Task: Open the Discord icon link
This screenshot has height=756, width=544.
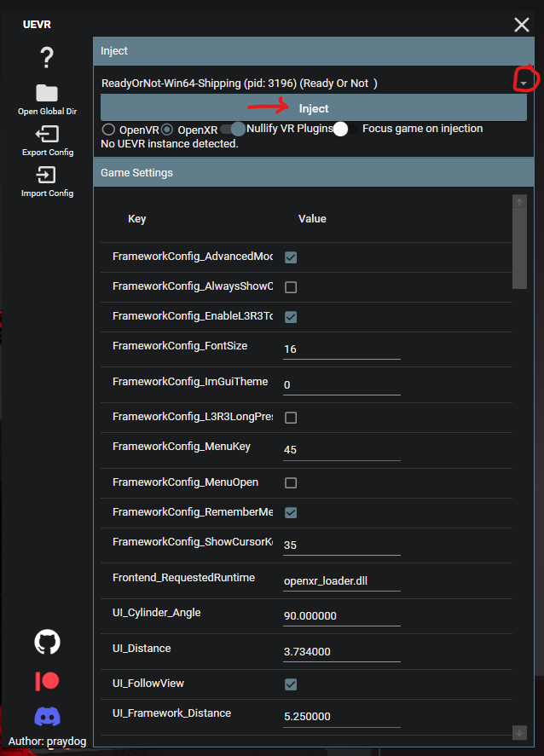Action: tap(47, 716)
